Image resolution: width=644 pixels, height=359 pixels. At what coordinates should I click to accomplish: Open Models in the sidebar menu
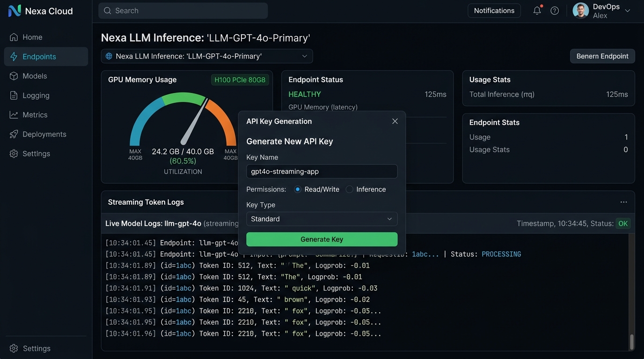click(46, 76)
